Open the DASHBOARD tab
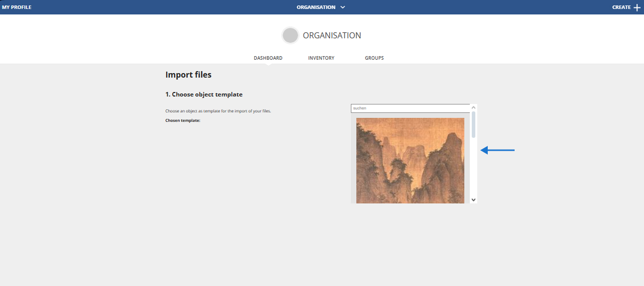Screen dimensions: 644x286 (x=268, y=58)
